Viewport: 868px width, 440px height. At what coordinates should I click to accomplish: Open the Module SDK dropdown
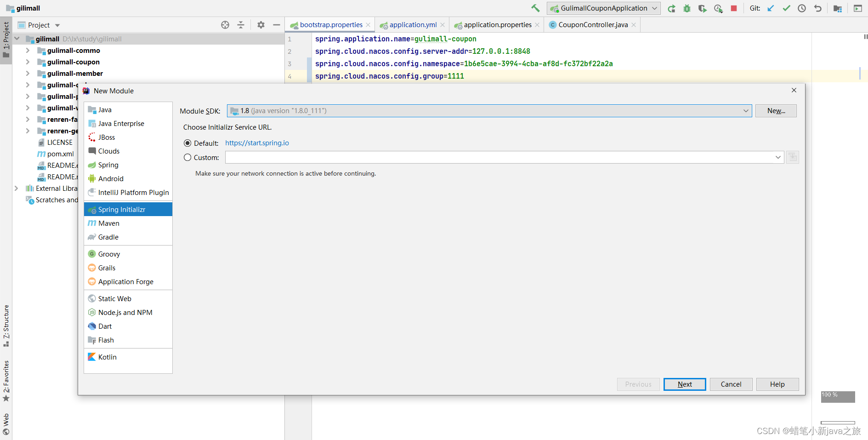click(489, 111)
